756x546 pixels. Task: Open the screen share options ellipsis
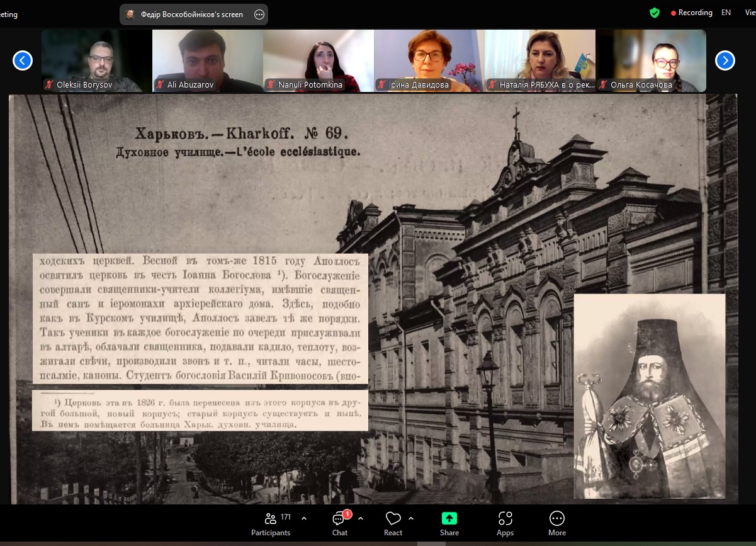[259, 14]
